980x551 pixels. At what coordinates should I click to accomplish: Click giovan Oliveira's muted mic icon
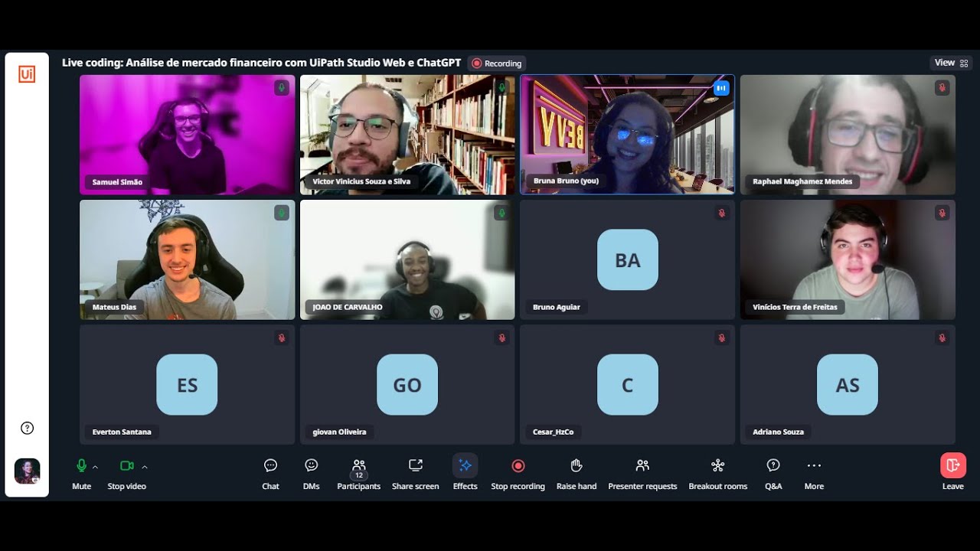click(501, 337)
